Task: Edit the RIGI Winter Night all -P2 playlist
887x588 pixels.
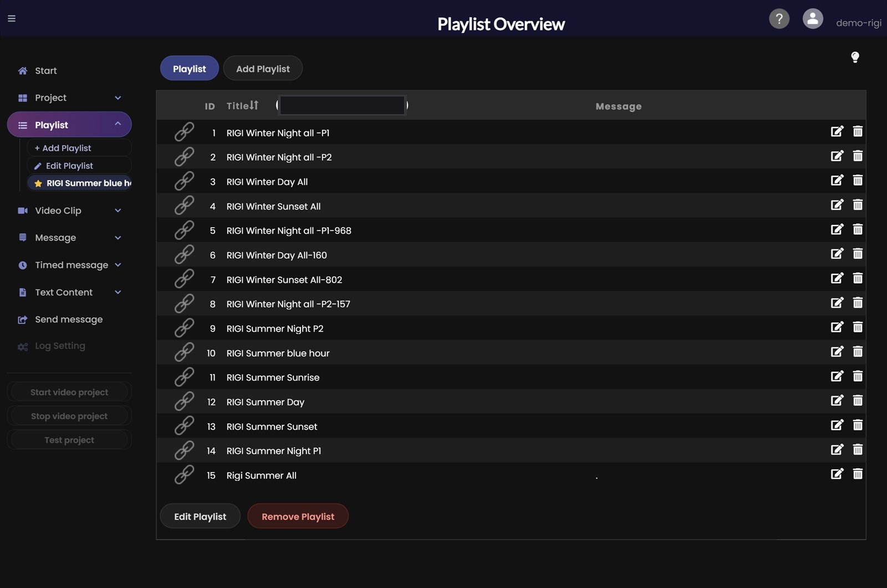Action: click(837, 156)
